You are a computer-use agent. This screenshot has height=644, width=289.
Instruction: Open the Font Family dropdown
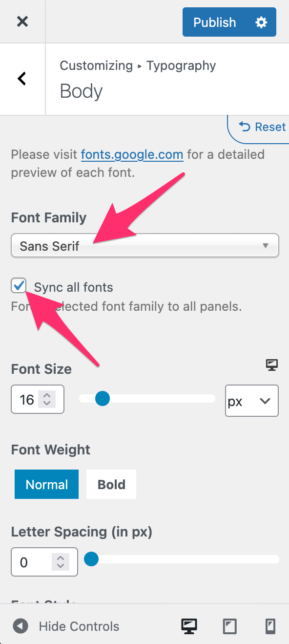click(x=145, y=245)
